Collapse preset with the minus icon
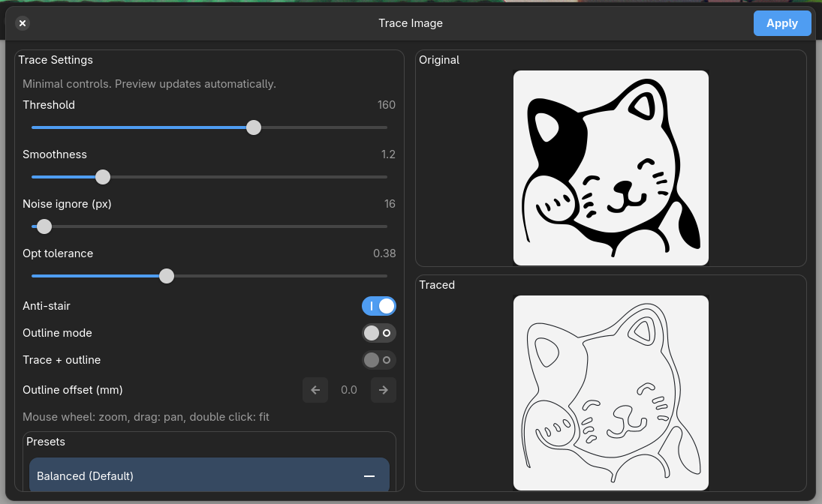The image size is (822, 504). (x=369, y=476)
